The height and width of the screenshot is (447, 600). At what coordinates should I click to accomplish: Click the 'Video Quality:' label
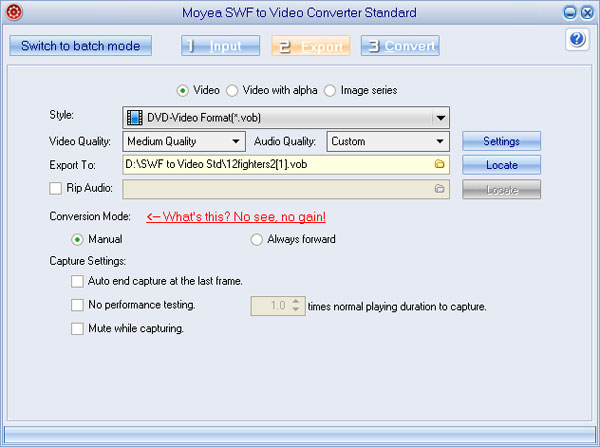[80, 142]
